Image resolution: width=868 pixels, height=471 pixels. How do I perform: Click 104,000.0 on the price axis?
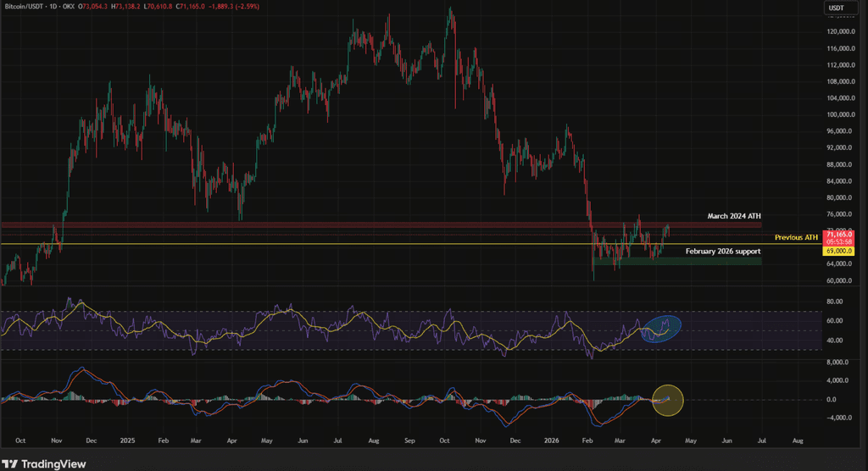[x=842, y=98]
